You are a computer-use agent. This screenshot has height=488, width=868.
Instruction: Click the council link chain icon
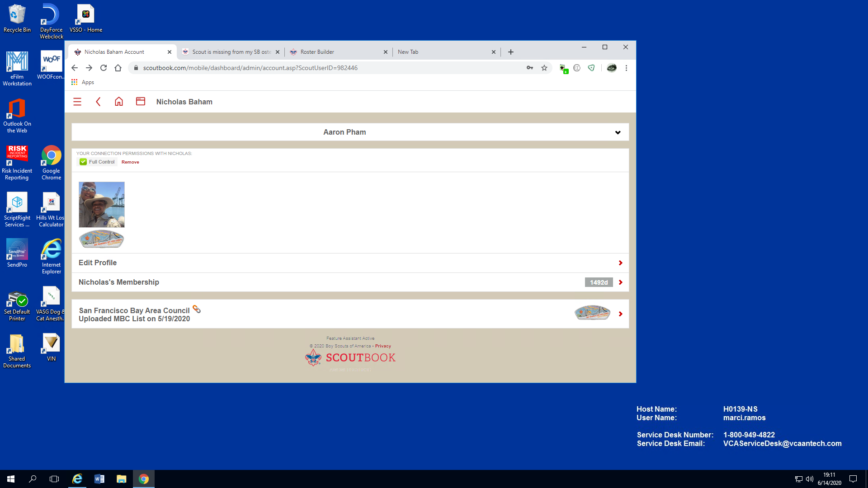197,309
